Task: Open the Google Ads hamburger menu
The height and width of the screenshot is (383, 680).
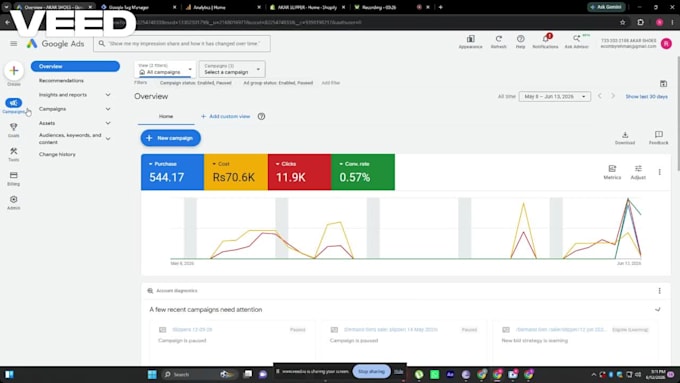Action: tap(13, 43)
